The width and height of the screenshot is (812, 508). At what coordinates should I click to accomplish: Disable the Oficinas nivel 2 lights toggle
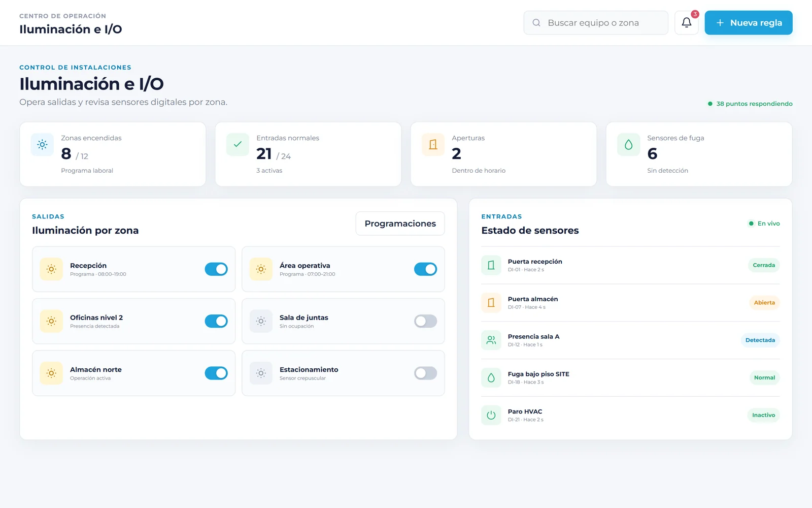point(216,321)
